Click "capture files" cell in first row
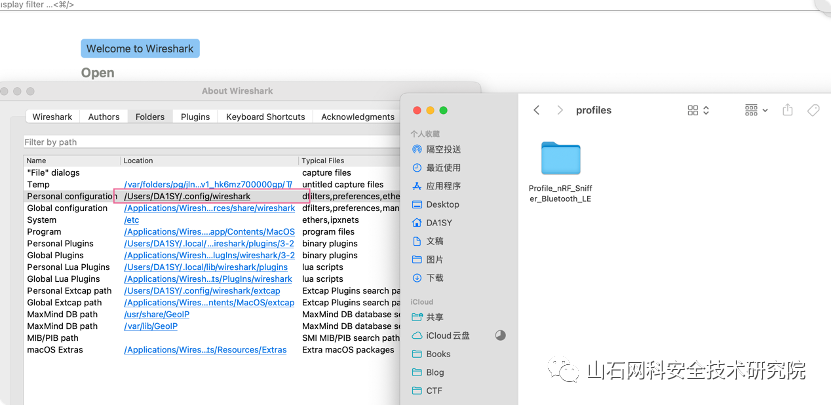The image size is (832, 406). [326, 173]
